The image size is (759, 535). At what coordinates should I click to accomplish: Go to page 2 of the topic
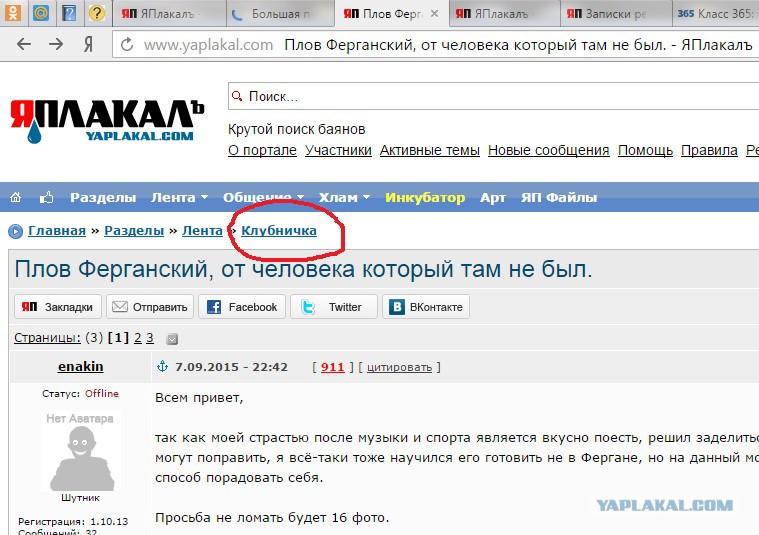pos(137,338)
